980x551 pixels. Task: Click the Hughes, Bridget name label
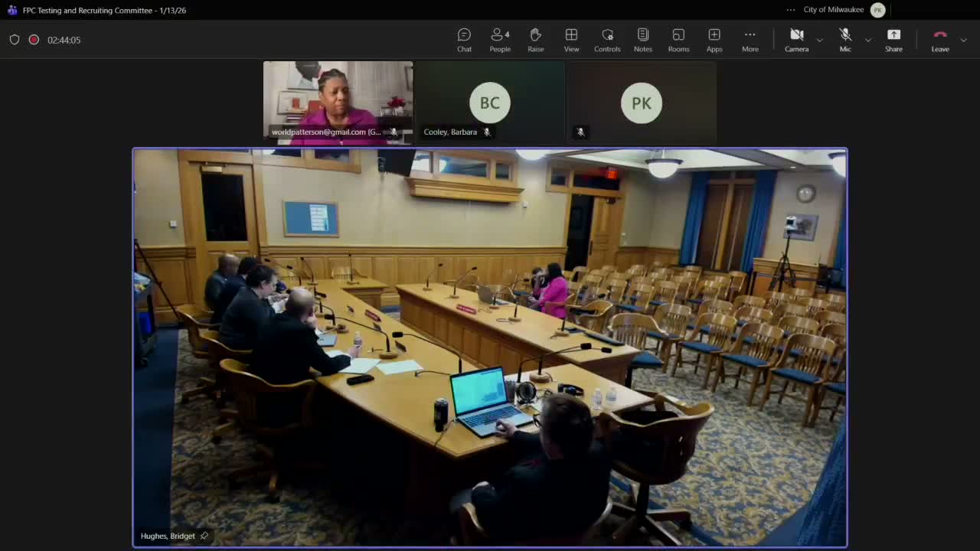[168, 536]
